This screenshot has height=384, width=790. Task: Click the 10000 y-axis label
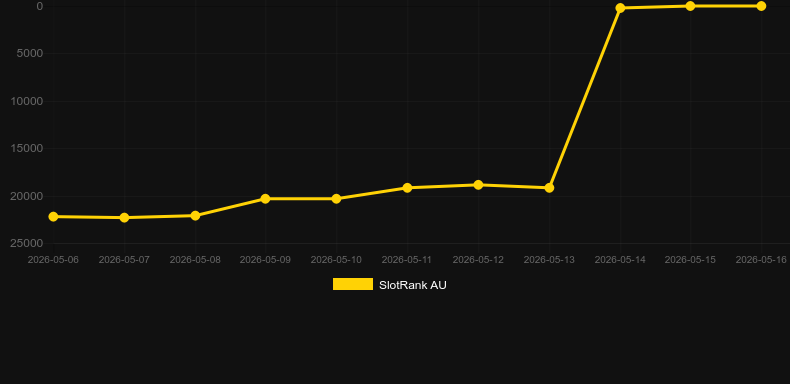(x=27, y=101)
